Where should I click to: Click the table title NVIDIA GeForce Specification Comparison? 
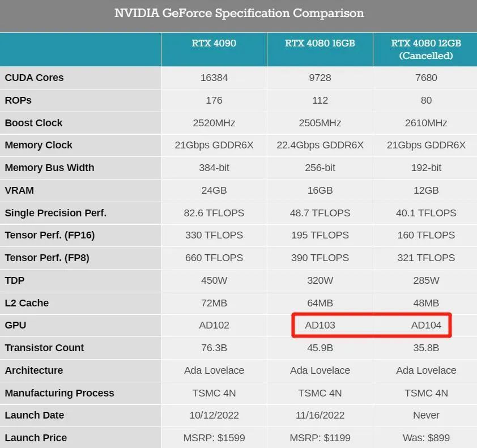(x=239, y=13)
